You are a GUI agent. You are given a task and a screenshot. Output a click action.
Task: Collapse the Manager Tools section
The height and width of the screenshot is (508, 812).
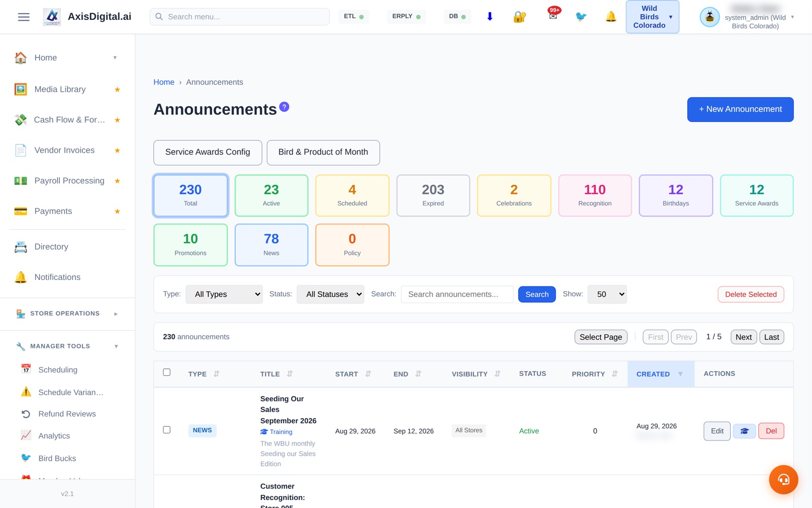click(x=67, y=346)
